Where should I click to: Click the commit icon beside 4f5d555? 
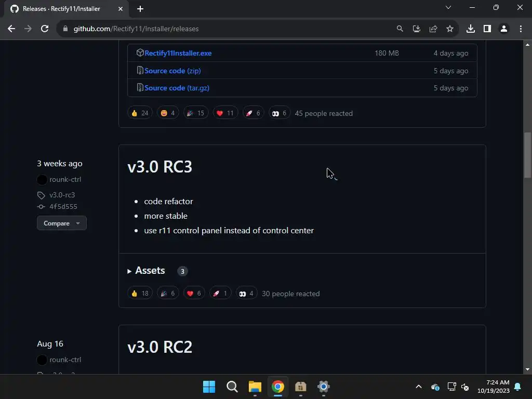click(41, 207)
